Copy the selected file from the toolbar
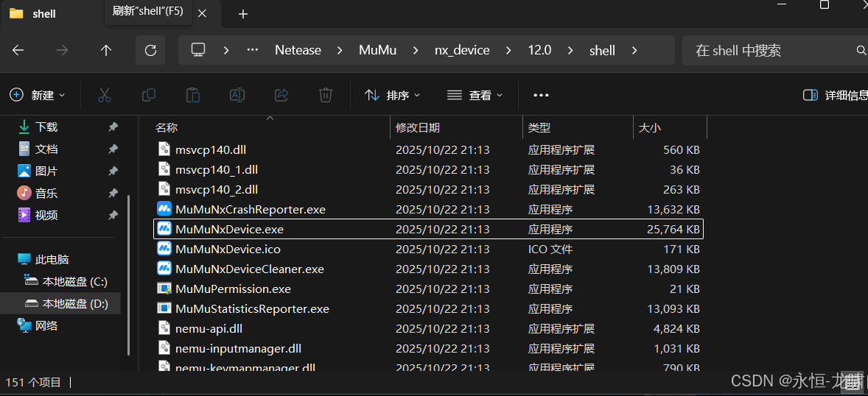The width and height of the screenshot is (868, 396). [x=148, y=95]
